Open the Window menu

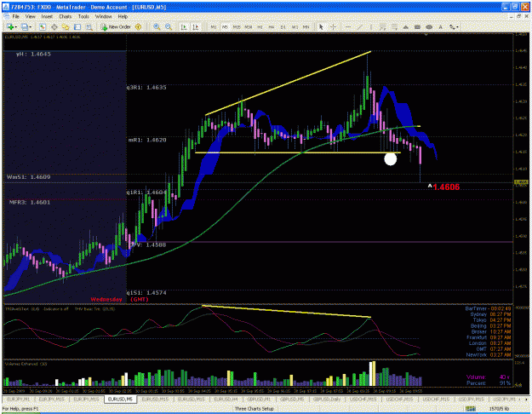pos(103,16)
